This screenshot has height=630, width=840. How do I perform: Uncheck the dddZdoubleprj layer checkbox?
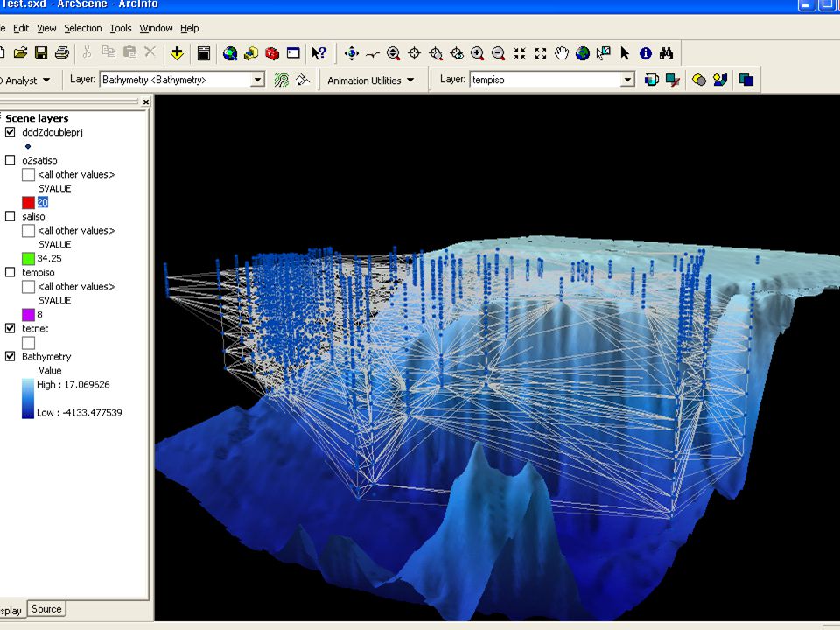[10, 132]
